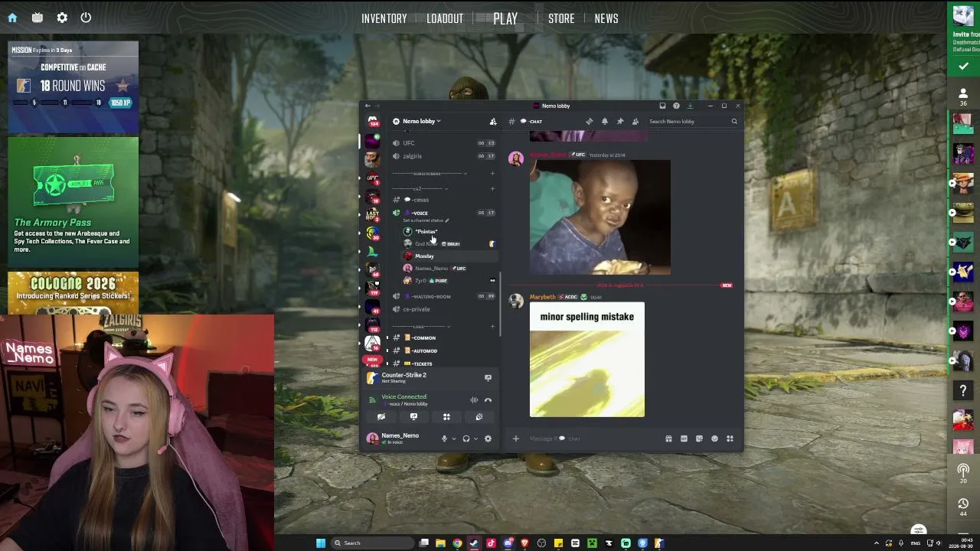
Task: Open headphone output options dropdown
Action: 475,439
